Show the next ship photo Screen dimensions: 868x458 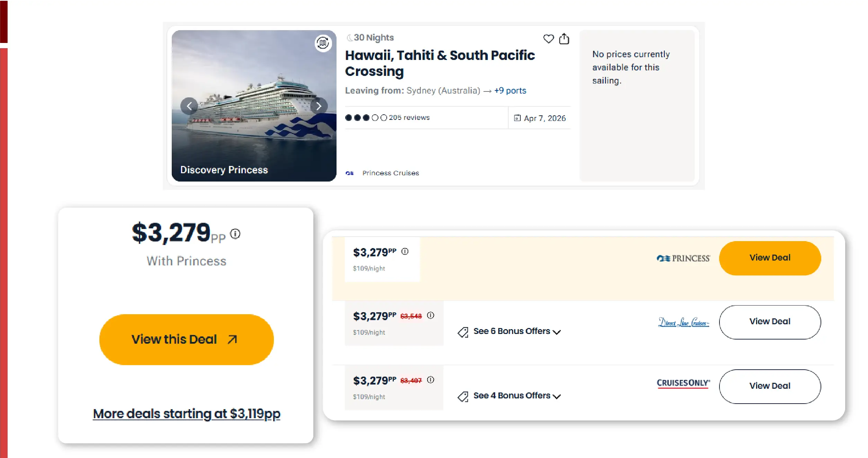click(319, 106)
